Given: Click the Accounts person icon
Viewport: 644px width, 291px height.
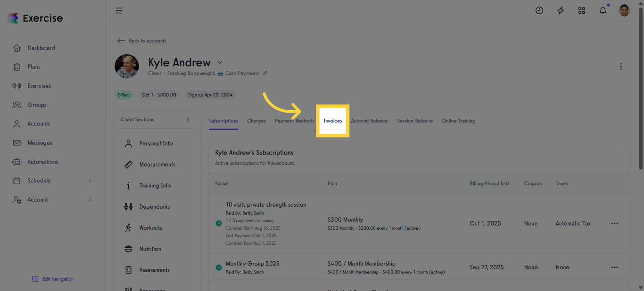Looking at the screenshot, I should [x=17, y=124].
